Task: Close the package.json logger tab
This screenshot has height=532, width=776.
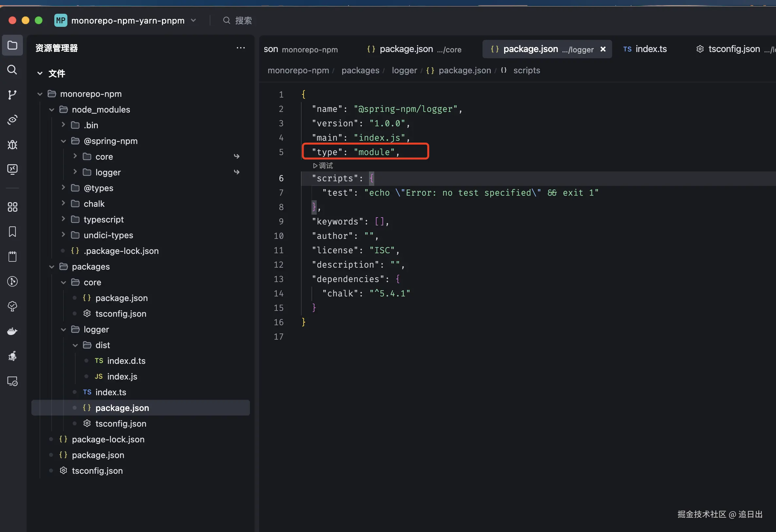Action: point(603,49)
